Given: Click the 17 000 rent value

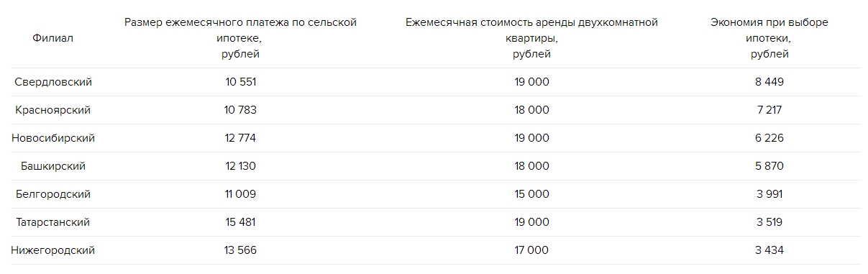Looking at the screenshot, I should click(531, 250).
